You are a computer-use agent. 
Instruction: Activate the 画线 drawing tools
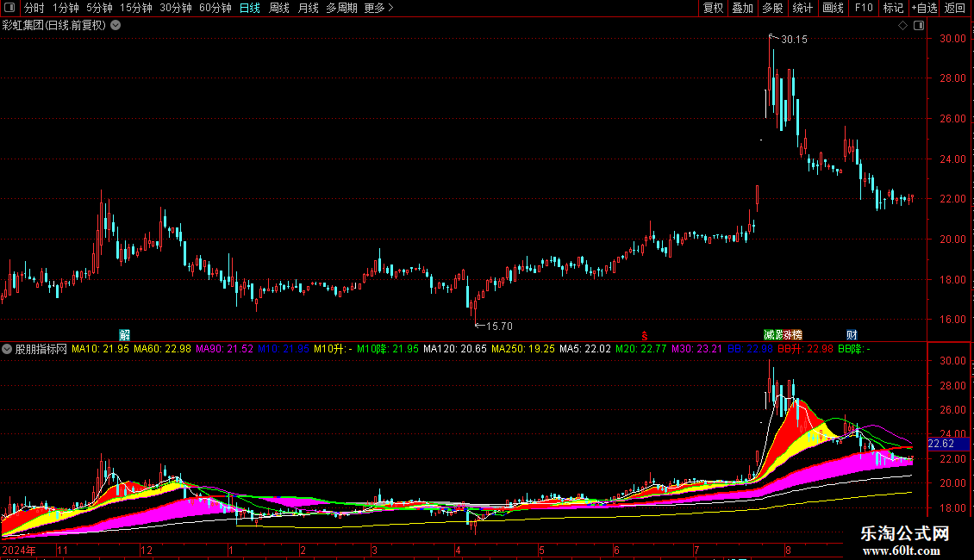coord(833,8)
